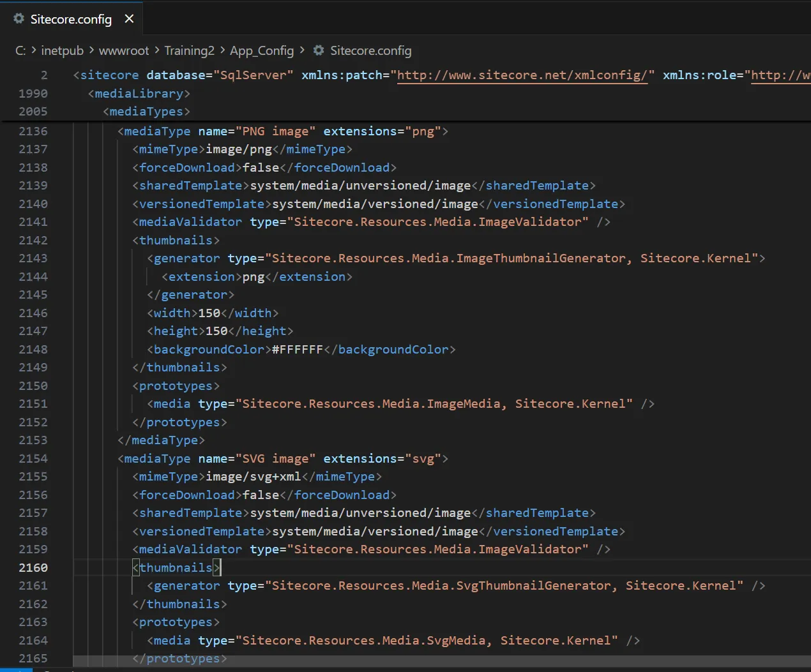Click the SvgThumbnailGenerator type string
811x672 pixels.
[x=504, y=585]
